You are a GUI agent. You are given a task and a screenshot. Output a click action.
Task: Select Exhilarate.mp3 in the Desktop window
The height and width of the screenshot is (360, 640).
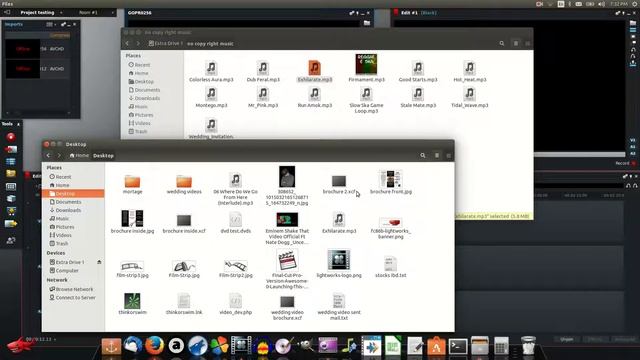click(339, 222)
